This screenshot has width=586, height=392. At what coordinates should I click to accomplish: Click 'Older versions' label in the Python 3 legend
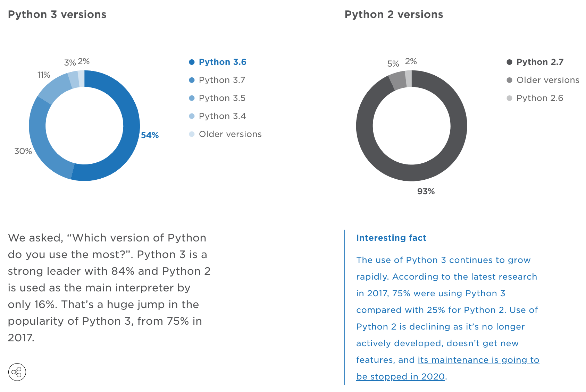coord(230,134)
